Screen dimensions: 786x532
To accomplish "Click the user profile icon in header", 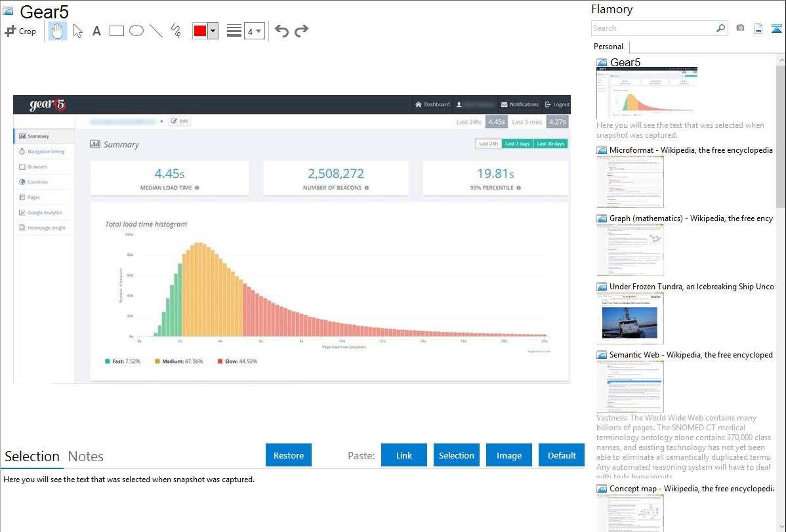I will [459, 104].
